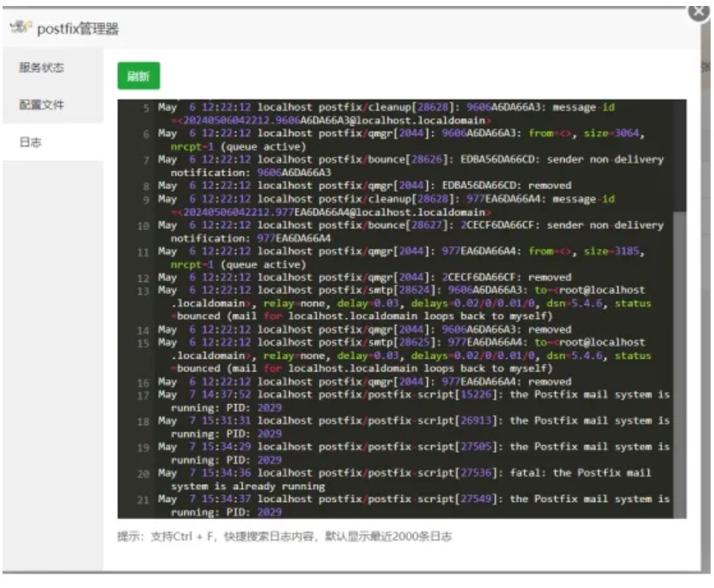
Task: Click the postfix管理器 logo icon
Action: pos(20,27)
